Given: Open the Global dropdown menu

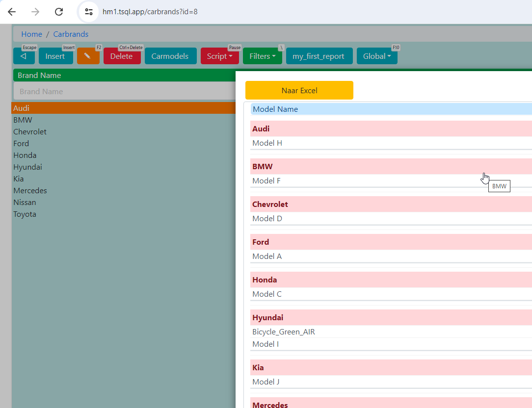Looking at the screenshot, I should [x=377, y=56].
